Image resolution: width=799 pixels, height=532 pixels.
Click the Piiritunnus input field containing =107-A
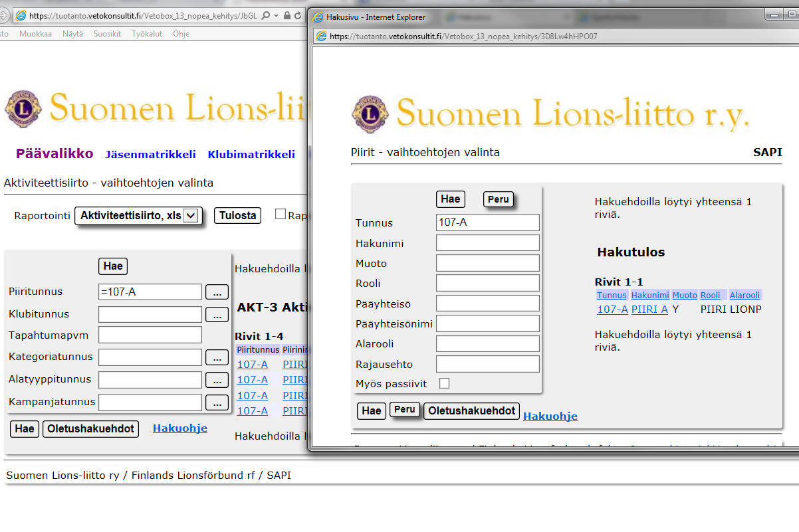click(x=150, y=292)
